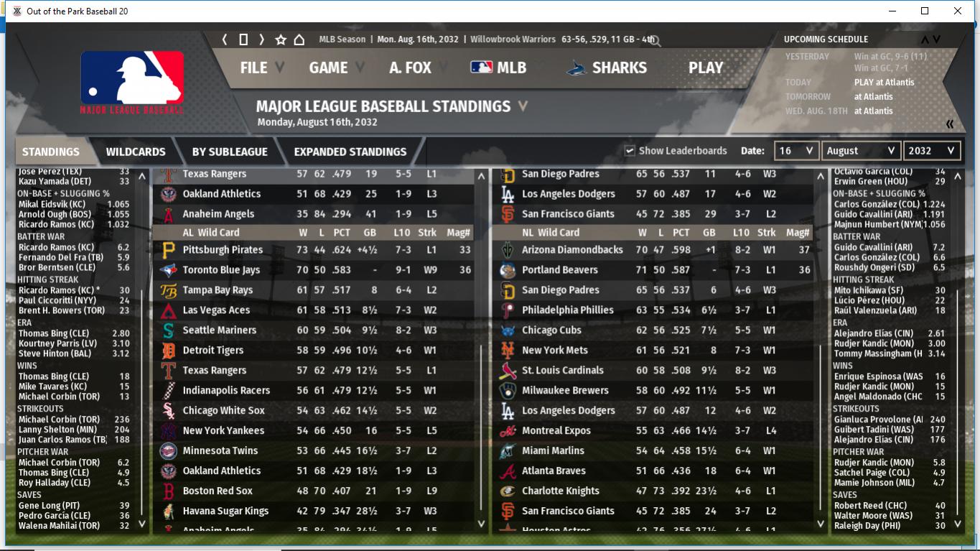Expand the Major League Baseball Standings title dropdown

coord(523,106)
